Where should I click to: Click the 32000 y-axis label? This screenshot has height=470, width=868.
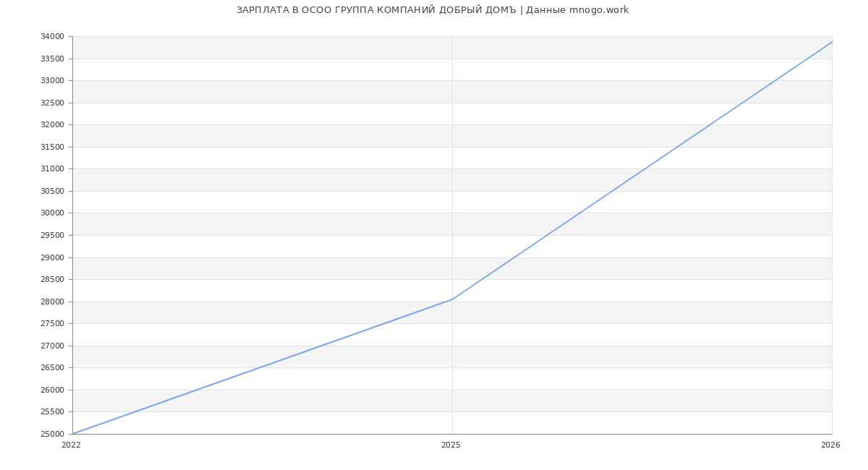pos(52,125)
